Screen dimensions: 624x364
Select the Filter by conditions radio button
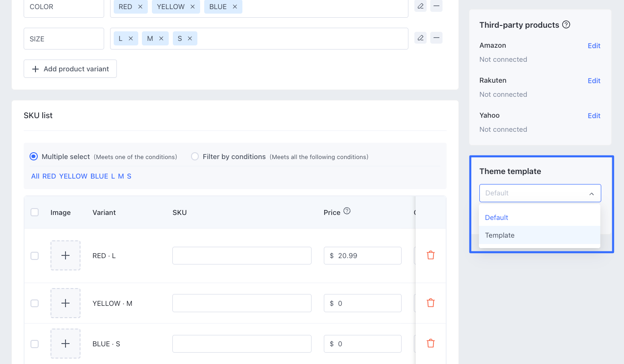pyautogui.click(x=195, y=156)
